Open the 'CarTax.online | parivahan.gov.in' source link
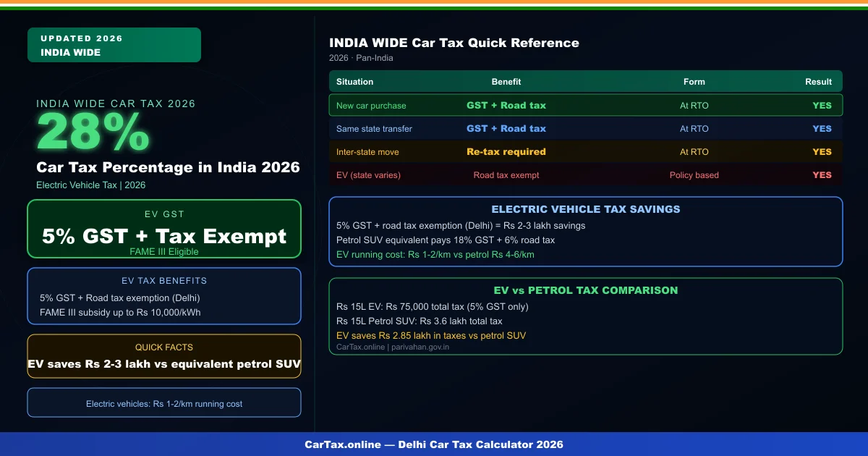Screen dimensions: 868x456 click(393, 347)
